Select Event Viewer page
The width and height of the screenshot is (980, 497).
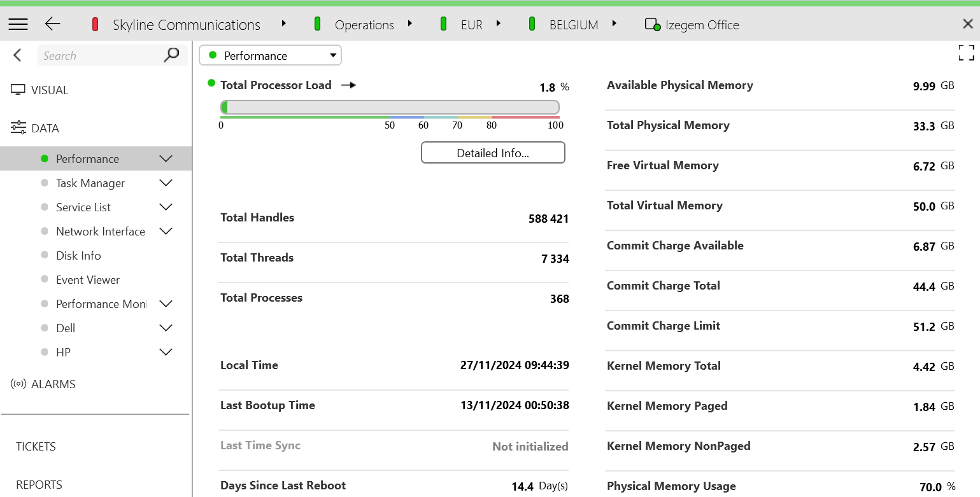(88, 280)
